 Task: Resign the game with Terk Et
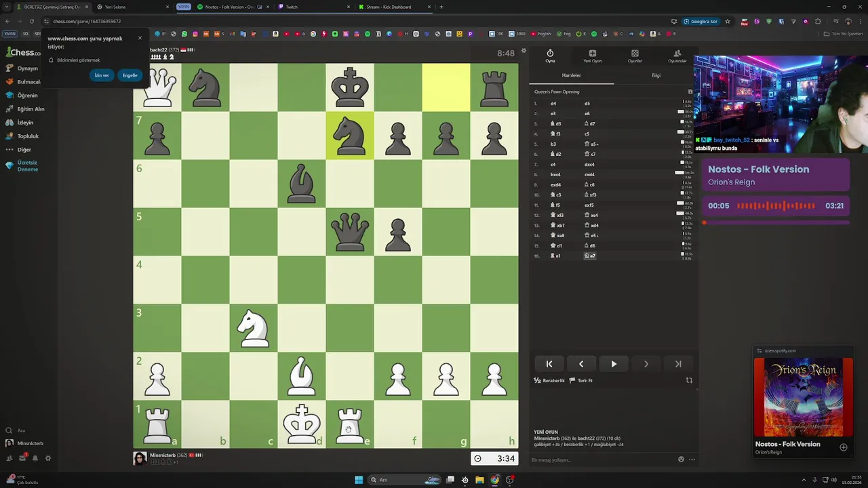click(581, 380)
